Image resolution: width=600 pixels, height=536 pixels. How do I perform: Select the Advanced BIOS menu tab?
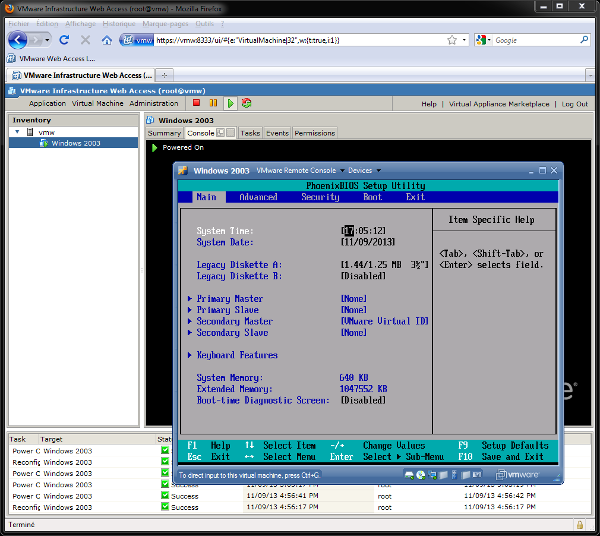258,197
